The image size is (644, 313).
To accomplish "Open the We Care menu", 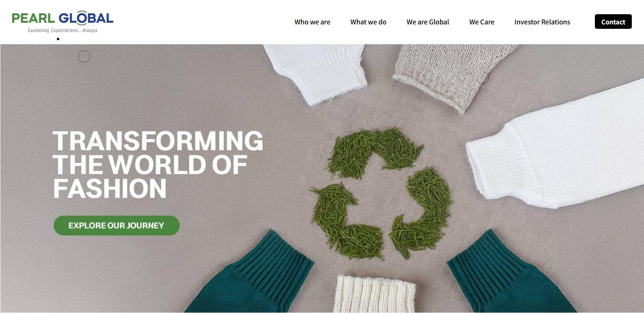I will tap(482, 22).
